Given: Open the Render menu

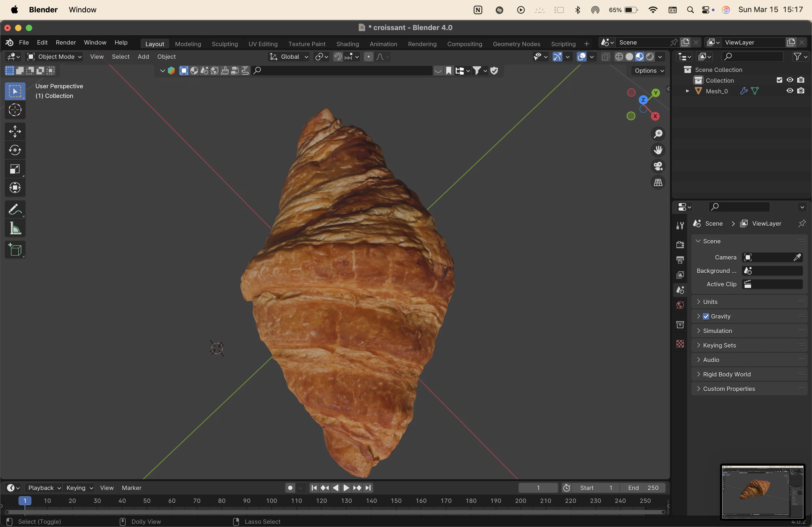Looking at the screenshot, I should coord(66,43).
